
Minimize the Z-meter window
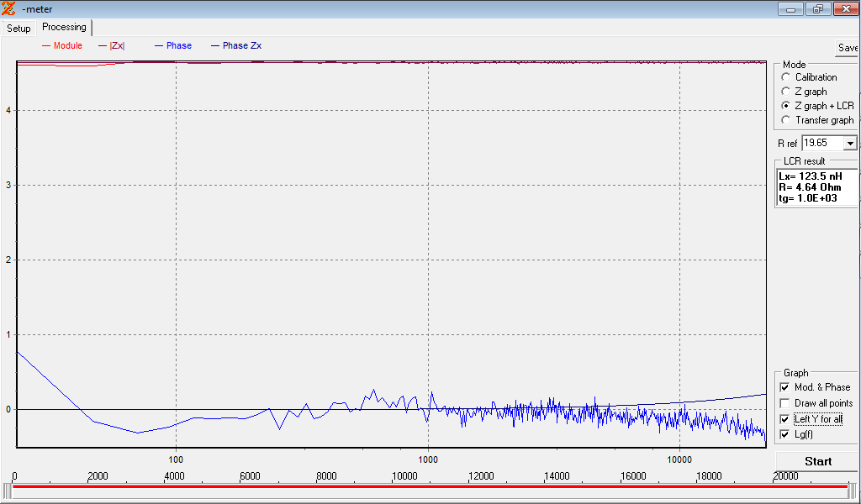coord(790,8)
